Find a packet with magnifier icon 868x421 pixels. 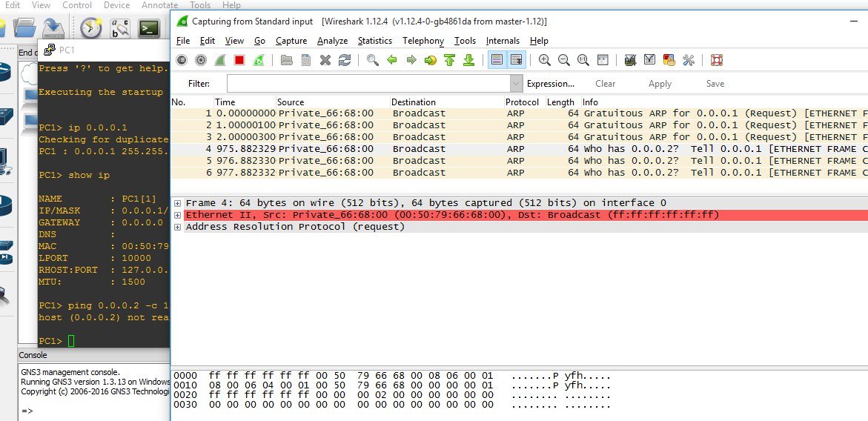[373, 60]
